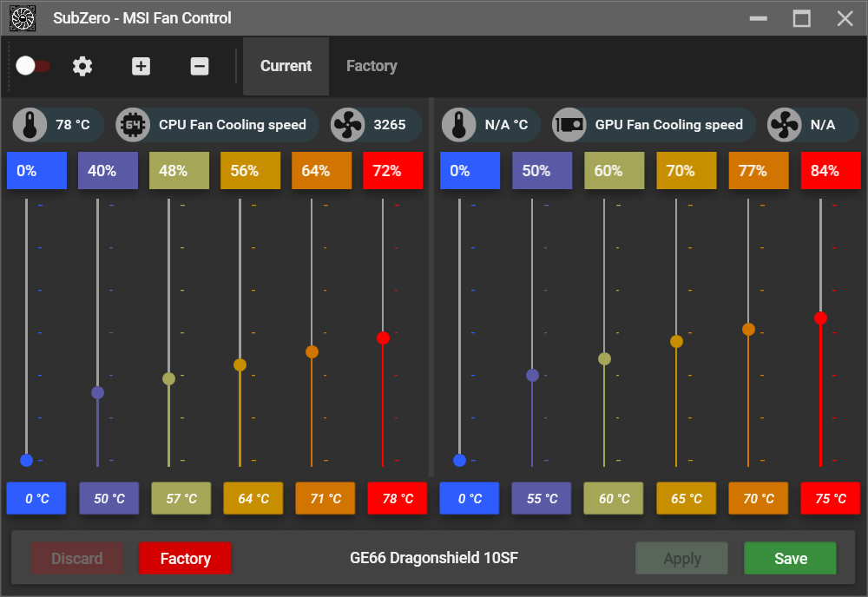This screenshot has width=868, height=597.
Task: Select the GPU 75 °C temperature box
Action: pos(831,499)
